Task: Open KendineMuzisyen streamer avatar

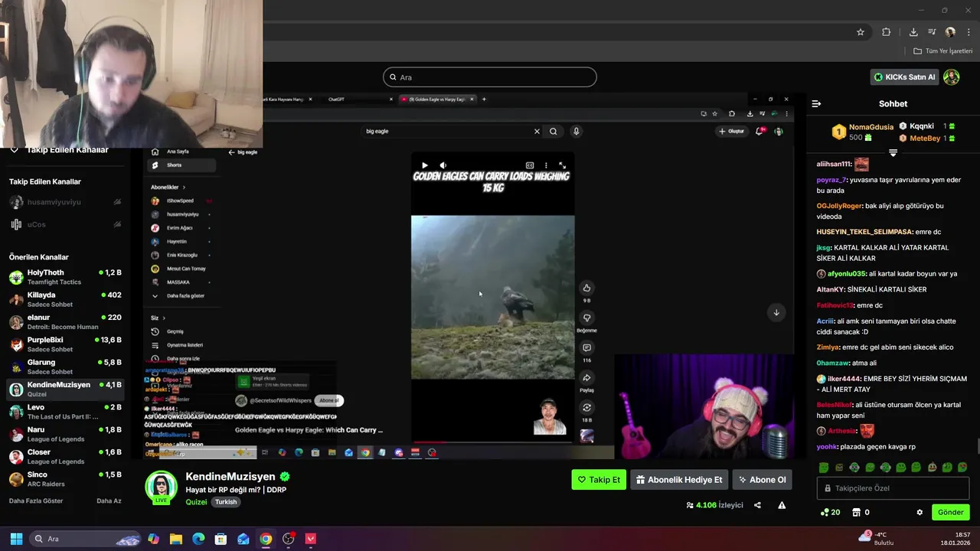Action: (162, 487)
